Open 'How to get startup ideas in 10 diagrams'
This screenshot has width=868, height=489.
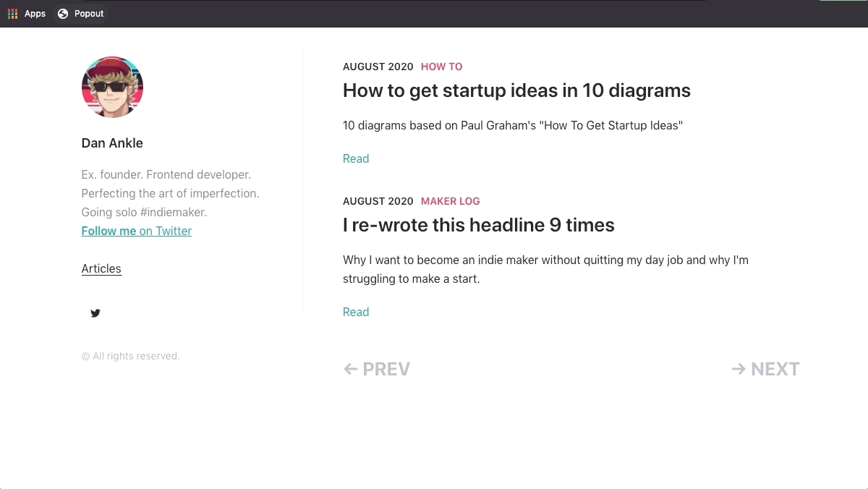(x=516, y=90)
